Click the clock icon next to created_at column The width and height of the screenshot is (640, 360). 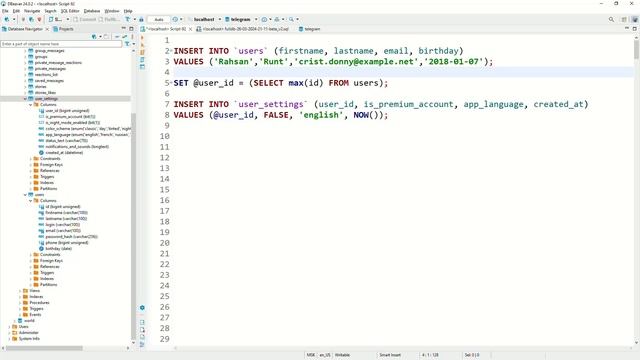click(x=41, y=153)
